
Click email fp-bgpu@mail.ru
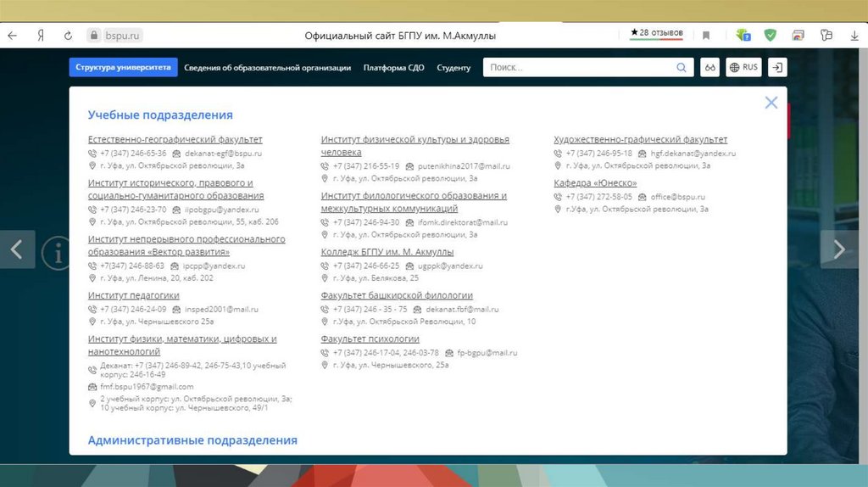click(487, 352)
